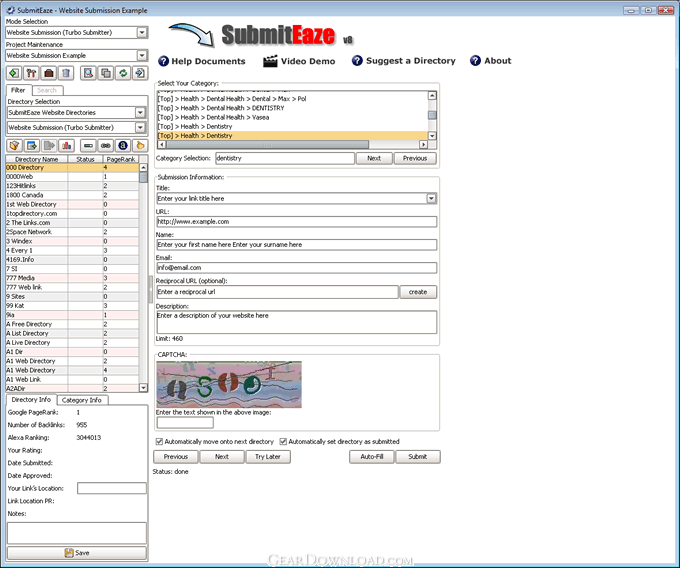This screenshot has width=680, height=568.
Task: Open the Project Maintenance dropdown
Action: point(141,55)
